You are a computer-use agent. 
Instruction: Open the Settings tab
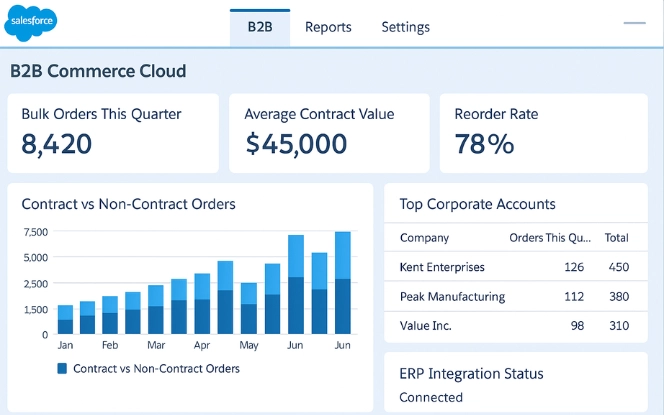coord(405,27)
